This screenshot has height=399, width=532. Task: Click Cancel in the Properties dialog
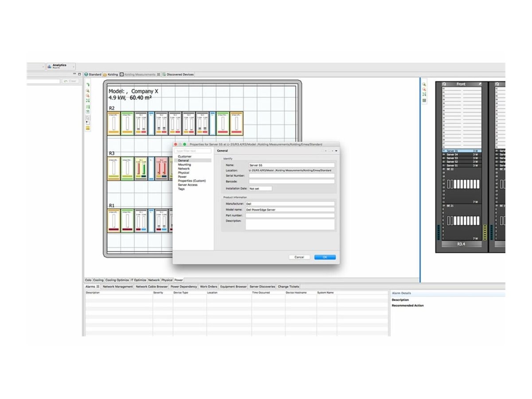[299, 257]
